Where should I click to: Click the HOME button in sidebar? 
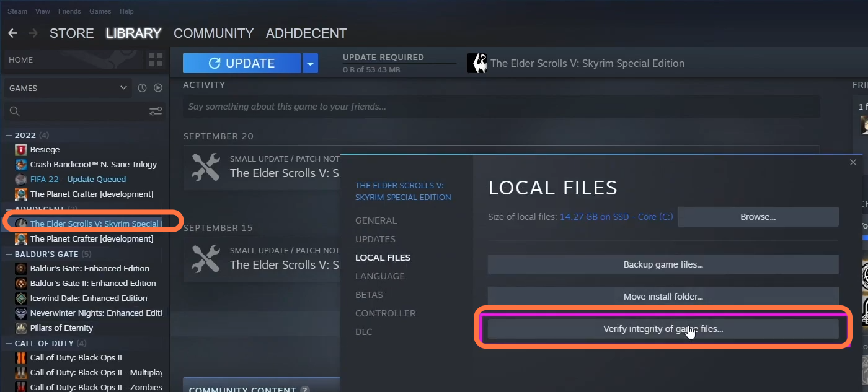point(74,60)
